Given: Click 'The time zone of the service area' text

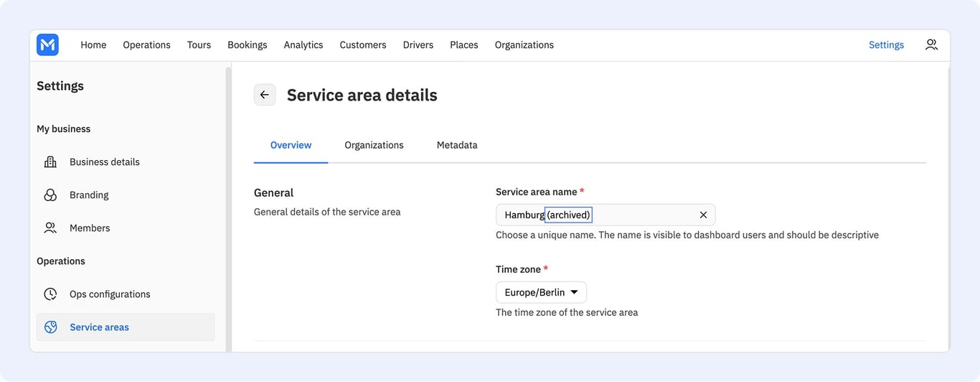Looking at the screenshot, I should click(567, 312).
